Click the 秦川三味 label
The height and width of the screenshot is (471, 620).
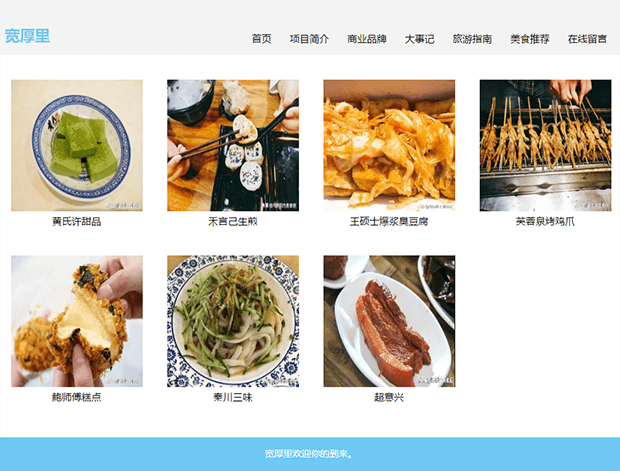pos(233,397)
